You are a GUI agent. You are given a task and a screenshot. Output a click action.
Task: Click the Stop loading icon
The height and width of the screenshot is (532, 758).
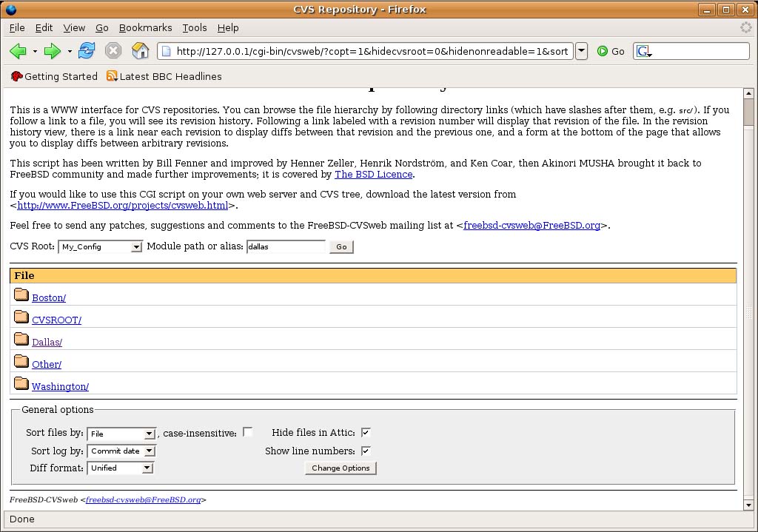[x=113, y=51]
